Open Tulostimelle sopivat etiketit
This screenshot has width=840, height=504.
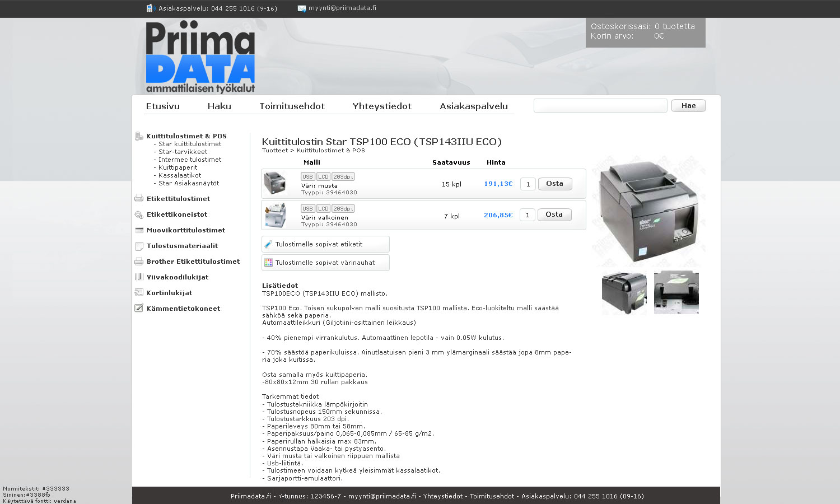325,244
